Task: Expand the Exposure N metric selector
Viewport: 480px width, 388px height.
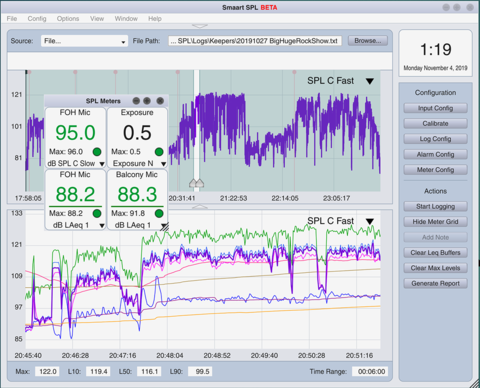Action: (x=163, y=164)
